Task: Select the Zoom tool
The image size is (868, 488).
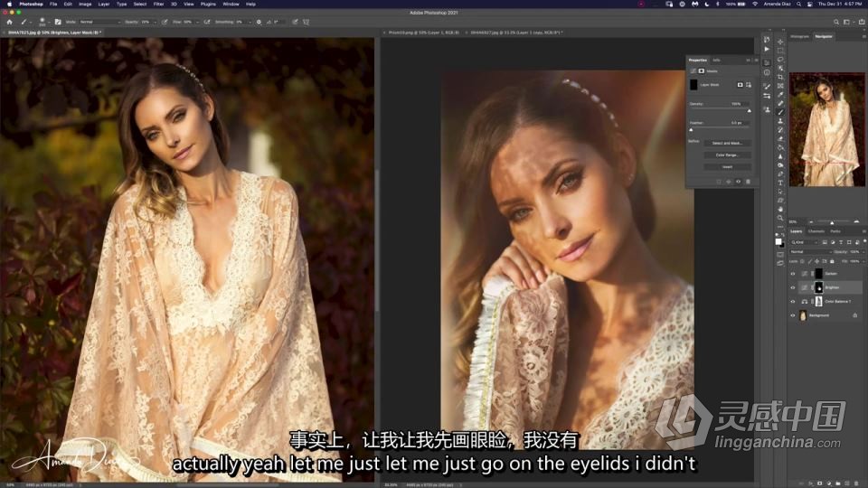Action: [780, 218]
